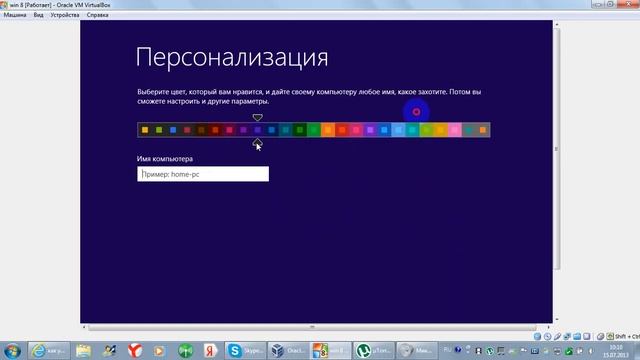Click scroll-up arrow of VM vertical scrollbar
Image resolution: width=640 pixels, height=360 pixels.
557,24
